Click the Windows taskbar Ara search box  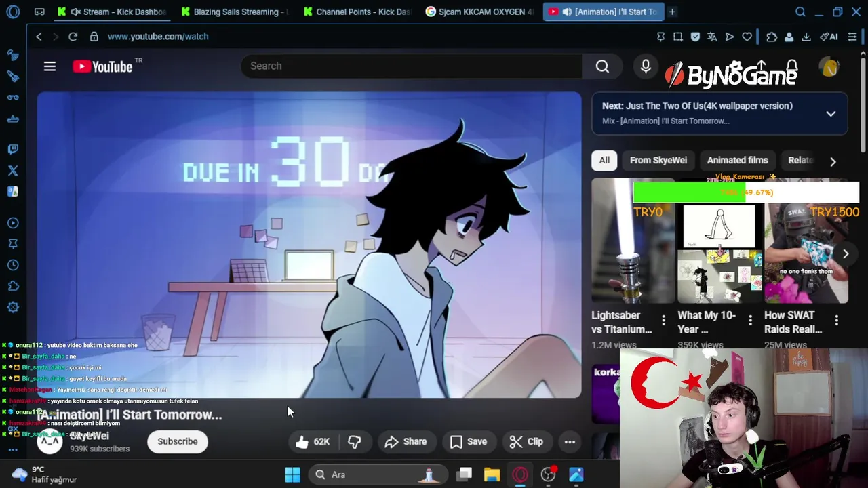pyautogui.click(x=378, y=474)
